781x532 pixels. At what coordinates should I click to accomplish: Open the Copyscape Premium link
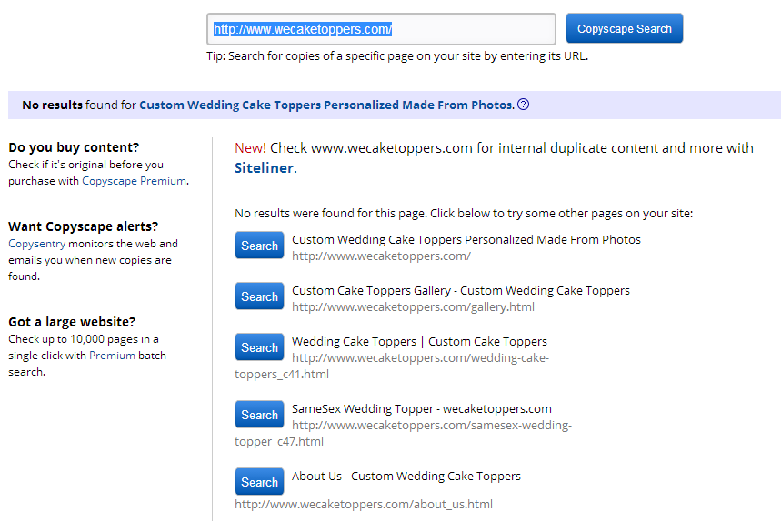click(x=135, y=181)
